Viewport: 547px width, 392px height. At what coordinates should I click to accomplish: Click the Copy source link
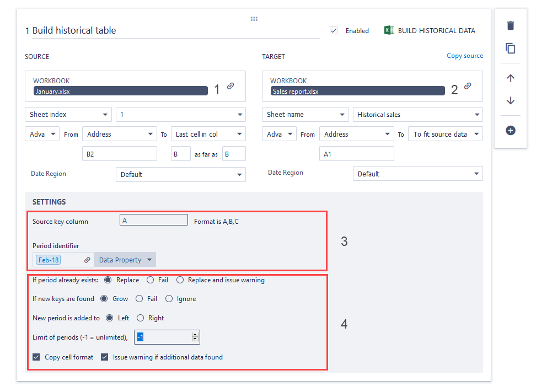(x=464, y=56)
